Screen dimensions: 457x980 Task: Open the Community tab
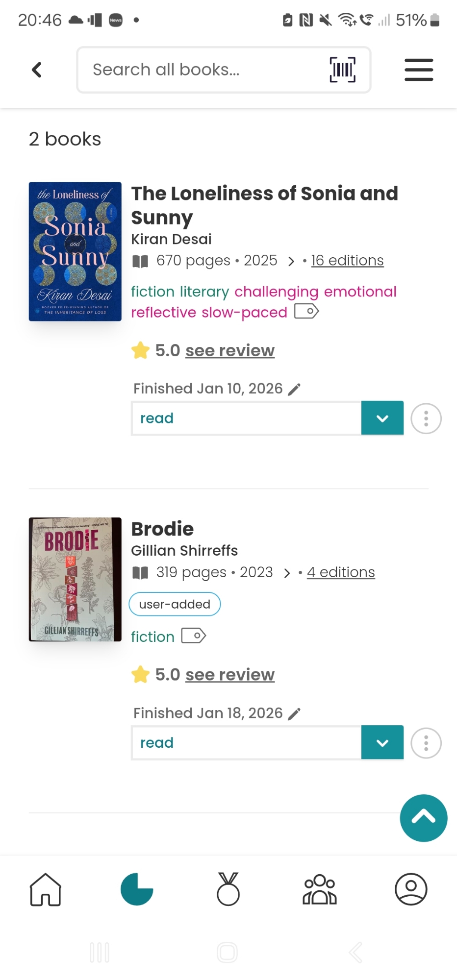(x=320, y=889)
